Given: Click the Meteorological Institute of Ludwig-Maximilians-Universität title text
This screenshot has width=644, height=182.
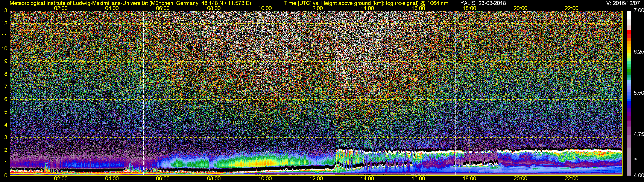Looking at the screenshot, I should [x=131, y=3].
